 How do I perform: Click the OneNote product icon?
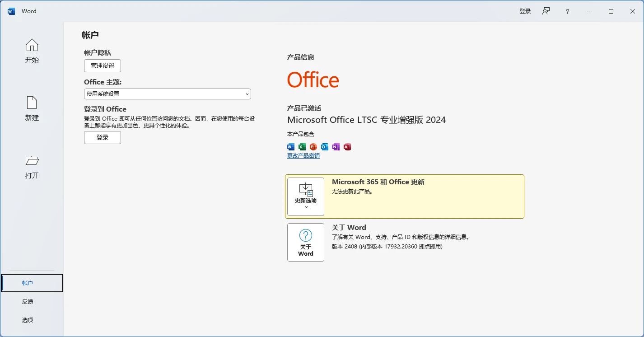pyautogui.click(x=336, y=147)
